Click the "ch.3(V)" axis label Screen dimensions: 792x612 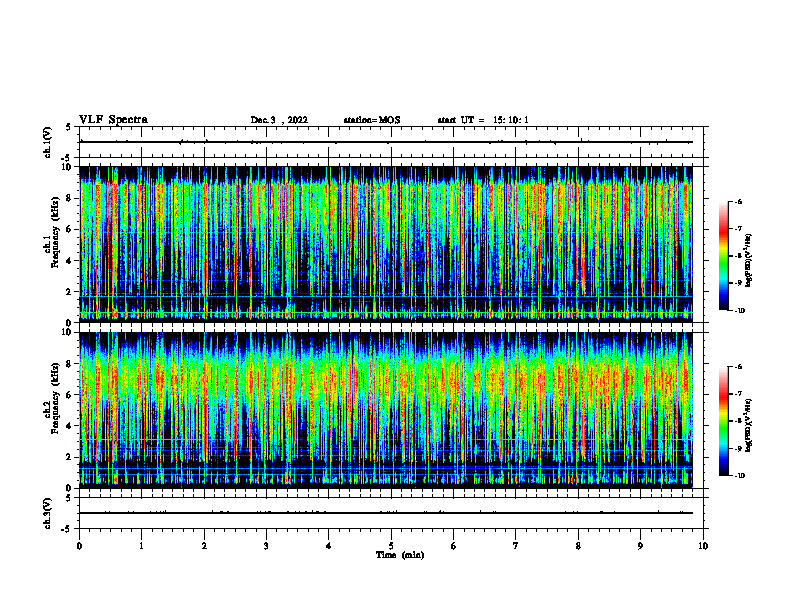(48, 513)
